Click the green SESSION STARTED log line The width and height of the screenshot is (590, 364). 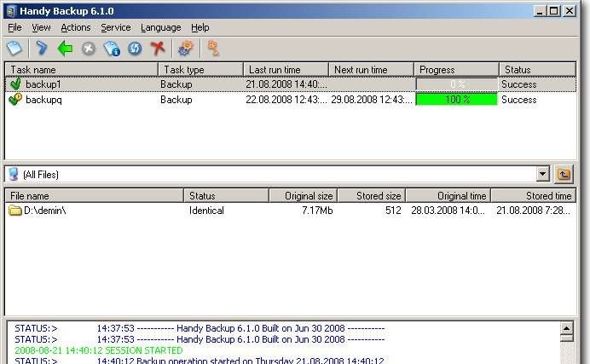[x=99, y=350]
